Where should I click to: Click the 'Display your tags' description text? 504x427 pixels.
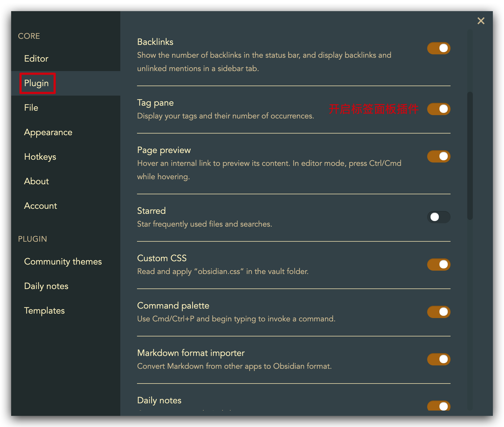click(226, 116)
